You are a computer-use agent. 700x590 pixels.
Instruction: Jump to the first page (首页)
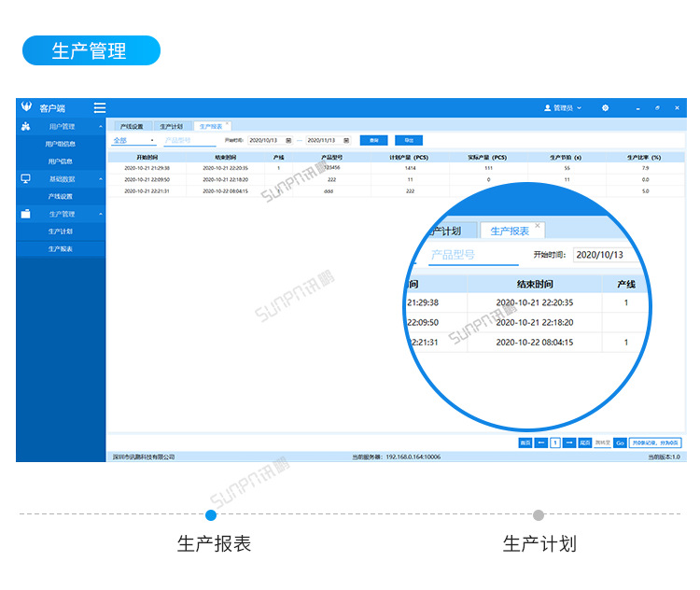(525, 442)
